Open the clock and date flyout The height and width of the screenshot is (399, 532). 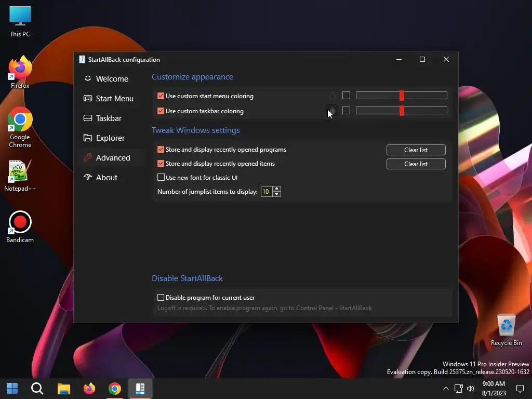click(494, 388)
